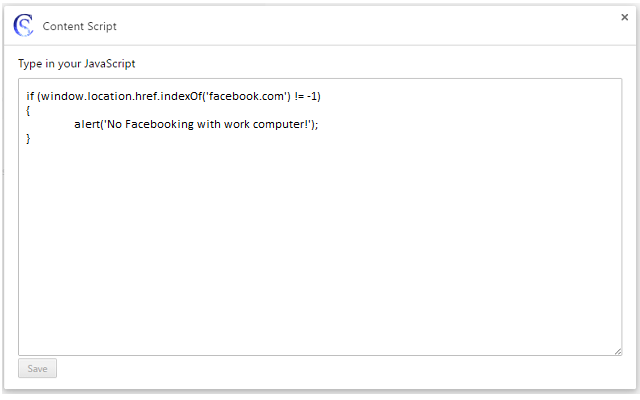Click the word 'alert' in the script
Viewport: 640px width, 400px height.
pos(87,124)
